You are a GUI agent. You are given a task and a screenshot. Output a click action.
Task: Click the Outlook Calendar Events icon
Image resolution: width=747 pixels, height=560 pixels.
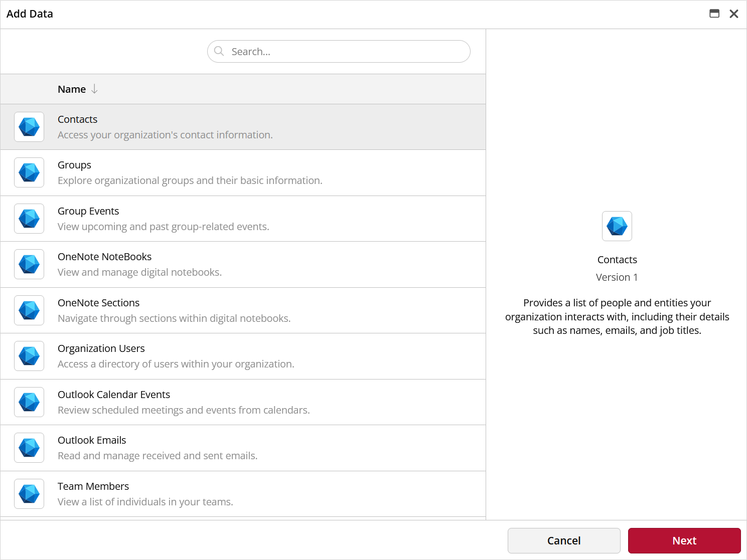point(29,402)
